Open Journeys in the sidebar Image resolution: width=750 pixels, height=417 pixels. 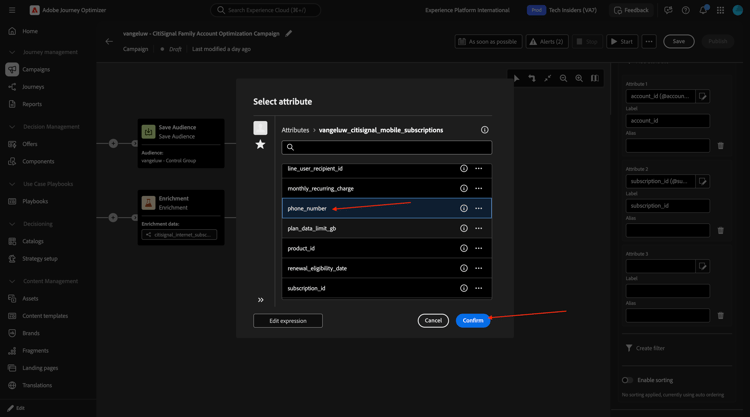click(x=33, y=87)
